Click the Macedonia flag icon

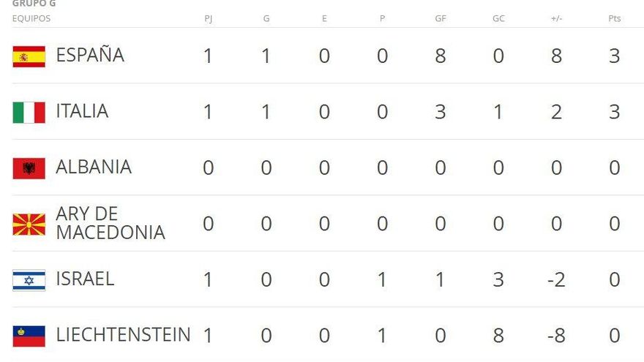29,224
